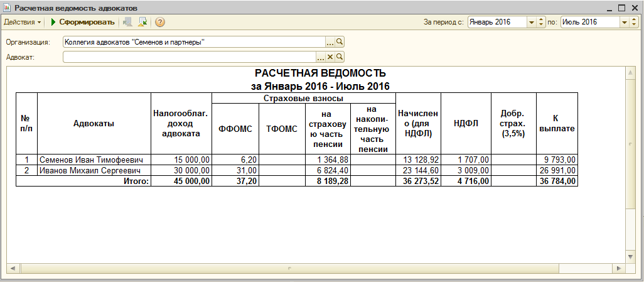Click into the Адвокат input field
The width and height of the screenshot is (644, 282).
click(x=190, y=57)
